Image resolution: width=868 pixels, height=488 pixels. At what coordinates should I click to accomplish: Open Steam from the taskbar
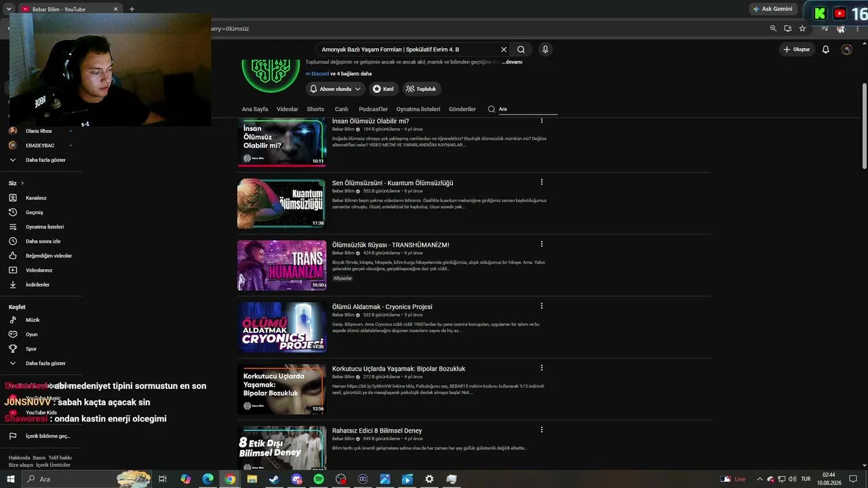pos(274,479)
